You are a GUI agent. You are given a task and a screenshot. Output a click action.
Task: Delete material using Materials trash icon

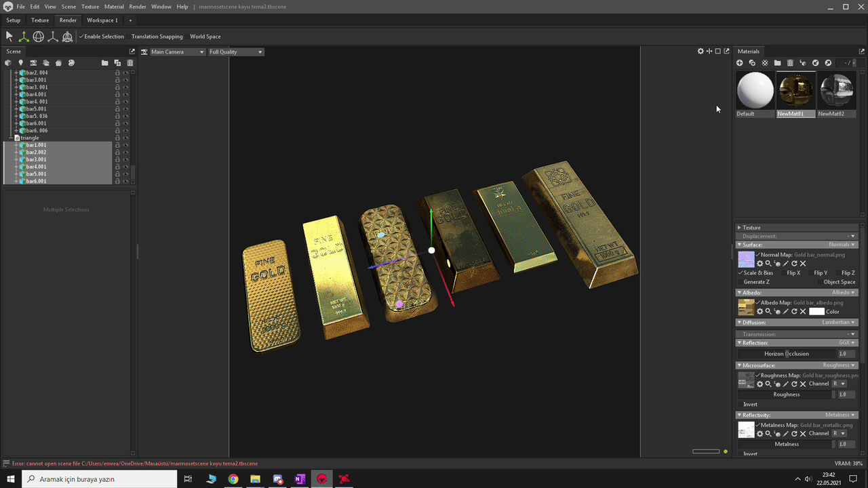pyautogui.click(x=790, y=63)
